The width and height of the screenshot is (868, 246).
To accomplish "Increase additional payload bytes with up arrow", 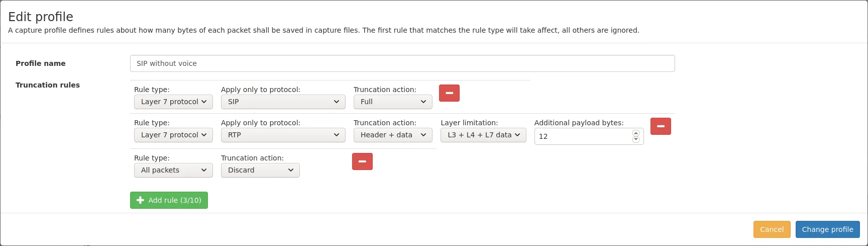I will [x=636, y=133].
